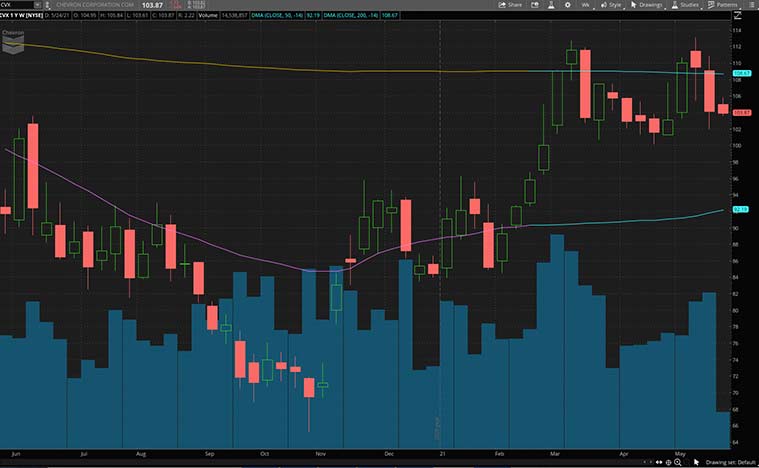Click the 108.67 price bubble on axis
The height and width of the screenshot is (468, 759).
pos(742,73)
